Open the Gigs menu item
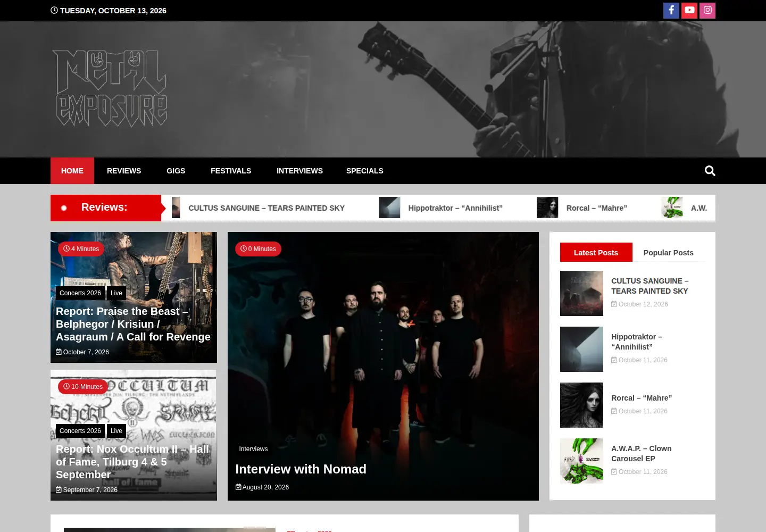Screen dimensions: 766x532 (176, 171)
